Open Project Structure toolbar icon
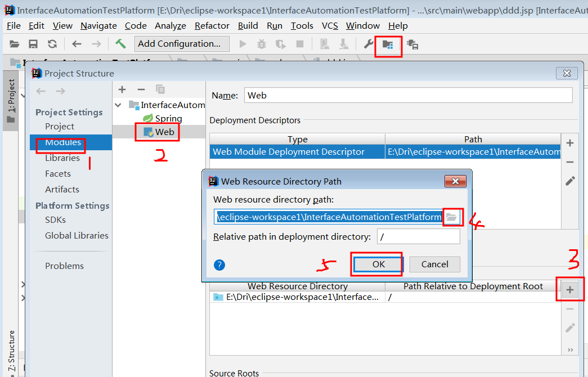588x377 pixels. [x=388, y=44]
